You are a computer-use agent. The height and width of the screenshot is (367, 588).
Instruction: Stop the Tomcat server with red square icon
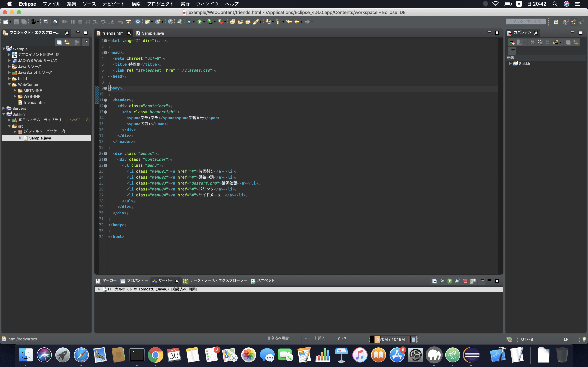tap(465, 281)
